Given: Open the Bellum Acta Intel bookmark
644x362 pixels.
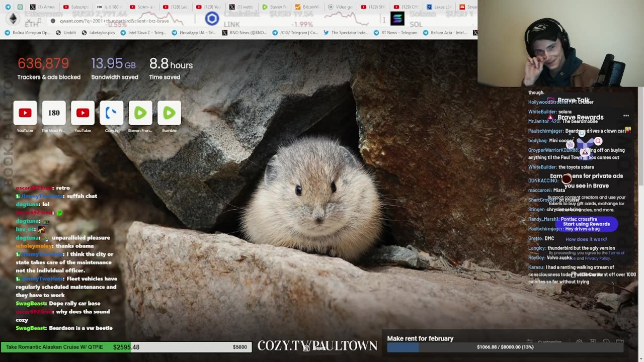Looking at the screenshot, I should [445, 33].
